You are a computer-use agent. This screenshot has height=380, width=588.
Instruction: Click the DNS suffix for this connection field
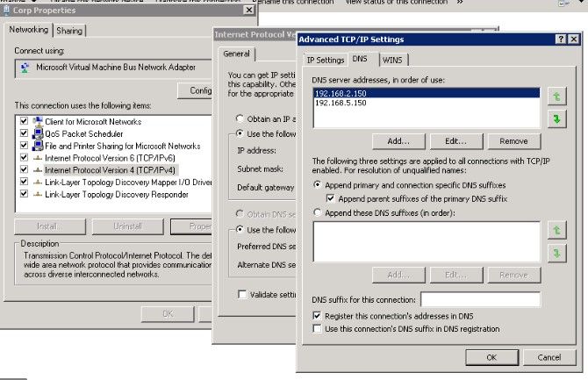pyautogui.click(x=479, y=300)
